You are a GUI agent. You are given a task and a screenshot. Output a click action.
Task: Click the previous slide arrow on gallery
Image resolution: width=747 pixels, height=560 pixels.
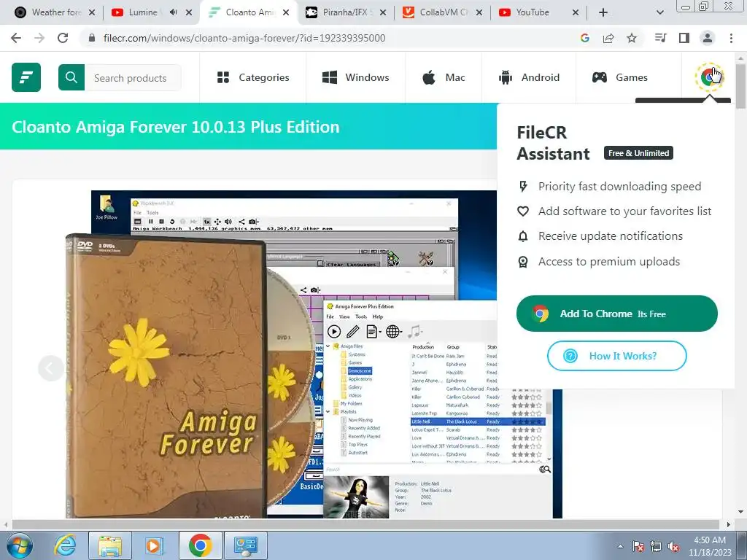[x=50, y=368]
